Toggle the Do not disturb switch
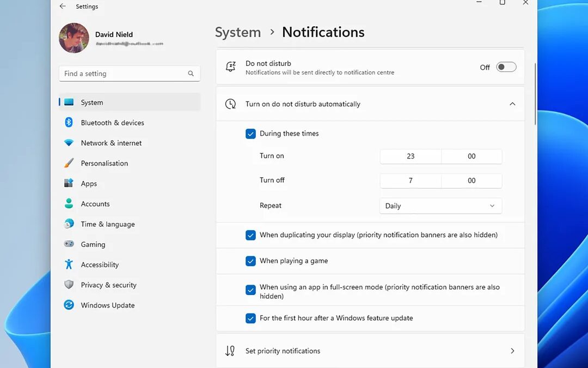The width and height of the screenshot is (588, 368). click(506, 67)
